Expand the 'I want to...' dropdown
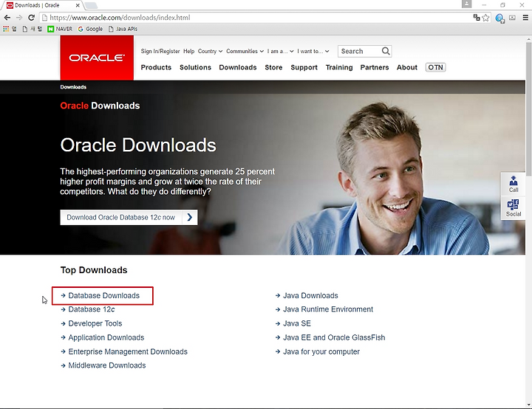This screenshot has height=409, width=532. coord(313,51)
